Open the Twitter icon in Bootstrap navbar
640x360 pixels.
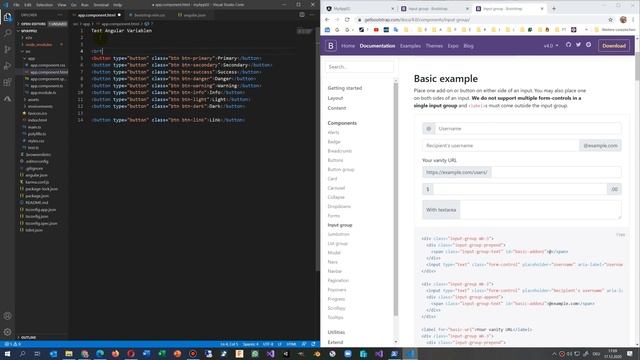[578, 45]
